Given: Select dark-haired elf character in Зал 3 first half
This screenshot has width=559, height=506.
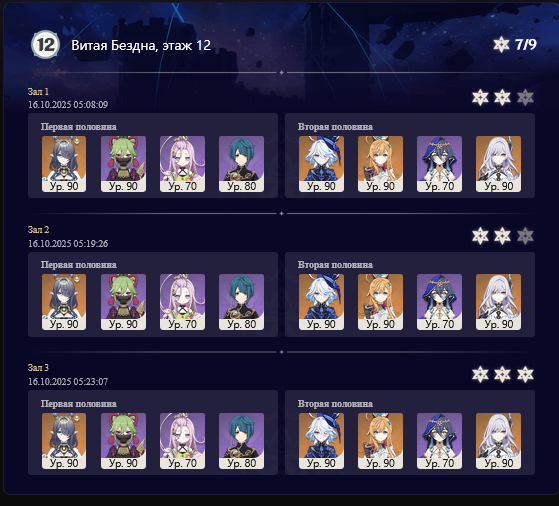Looking at the screenshot, I should pos(64,441).
